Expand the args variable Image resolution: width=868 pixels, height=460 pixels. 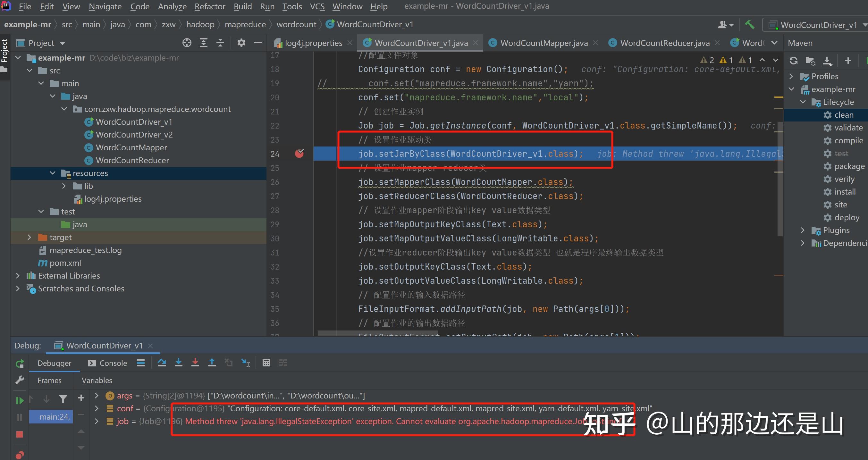97,396
